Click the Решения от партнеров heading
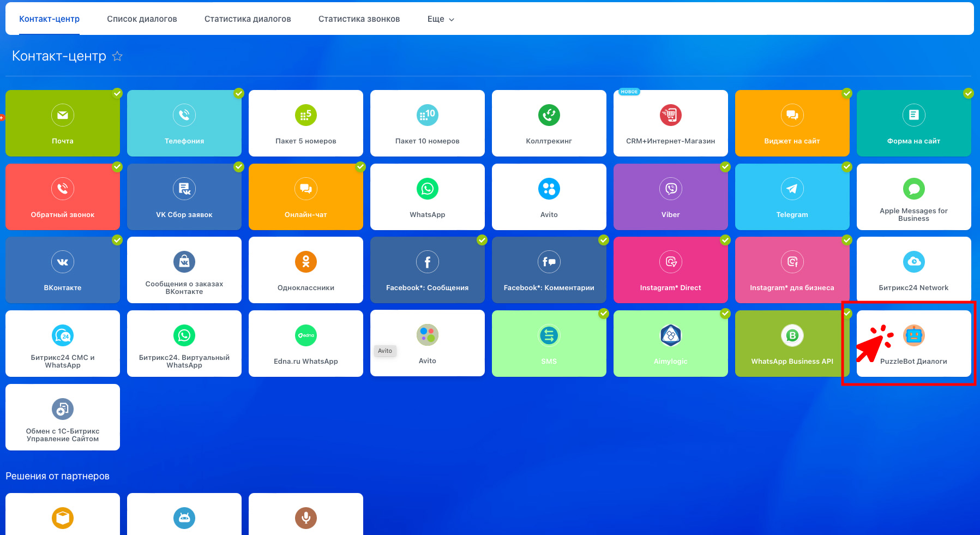The image size is (980, 535). tap(57, 476)
